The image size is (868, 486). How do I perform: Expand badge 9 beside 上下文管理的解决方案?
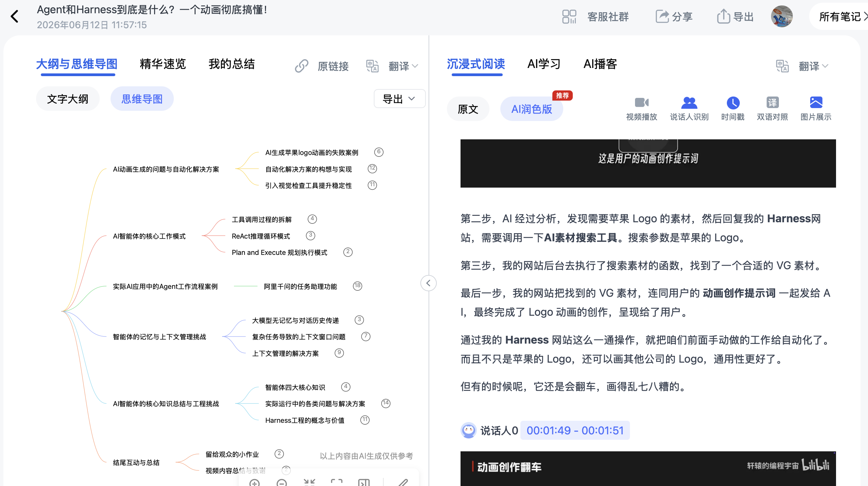(339, 353)
